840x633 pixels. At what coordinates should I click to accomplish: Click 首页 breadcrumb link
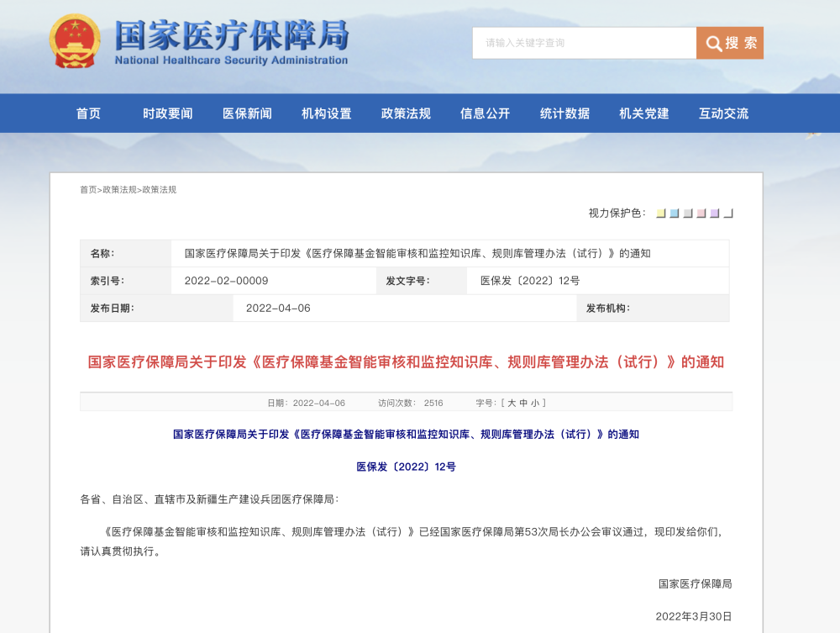[x=88, y=190]
